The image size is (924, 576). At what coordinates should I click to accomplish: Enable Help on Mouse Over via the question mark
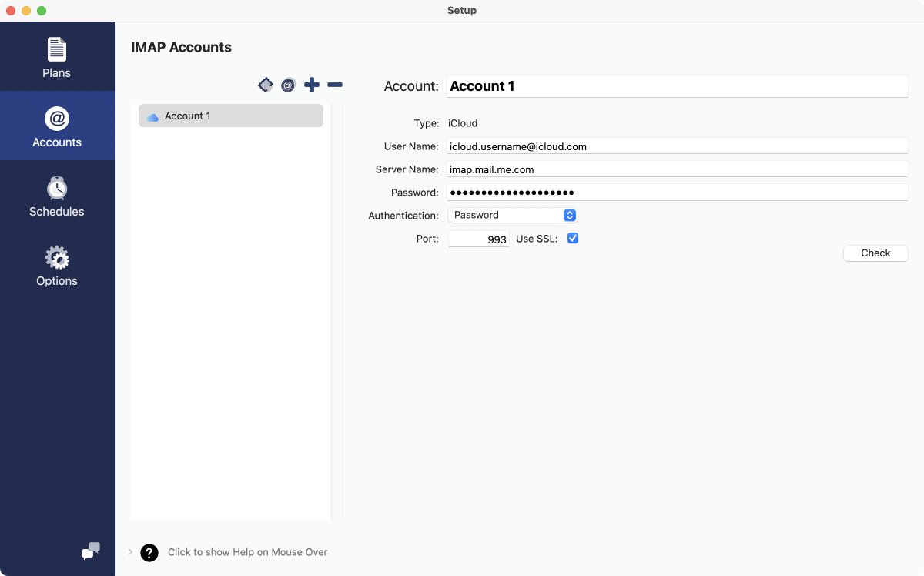(x=149, y=552)
